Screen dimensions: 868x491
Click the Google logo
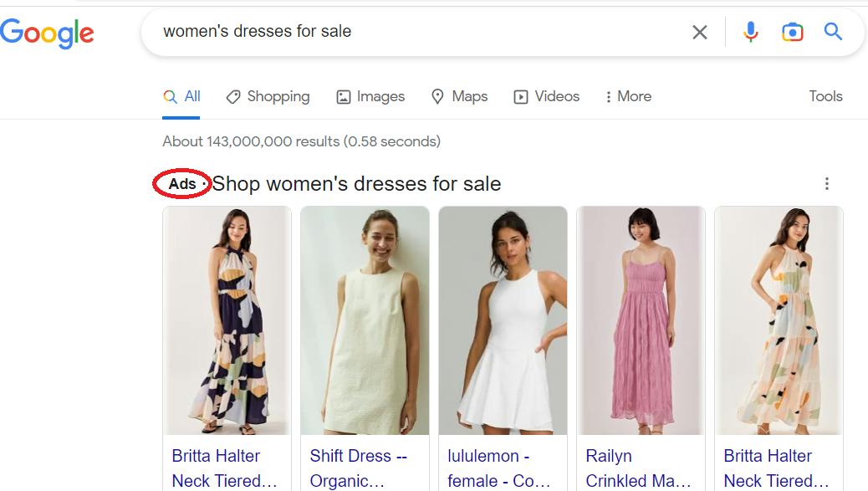(x=47, y=33)
